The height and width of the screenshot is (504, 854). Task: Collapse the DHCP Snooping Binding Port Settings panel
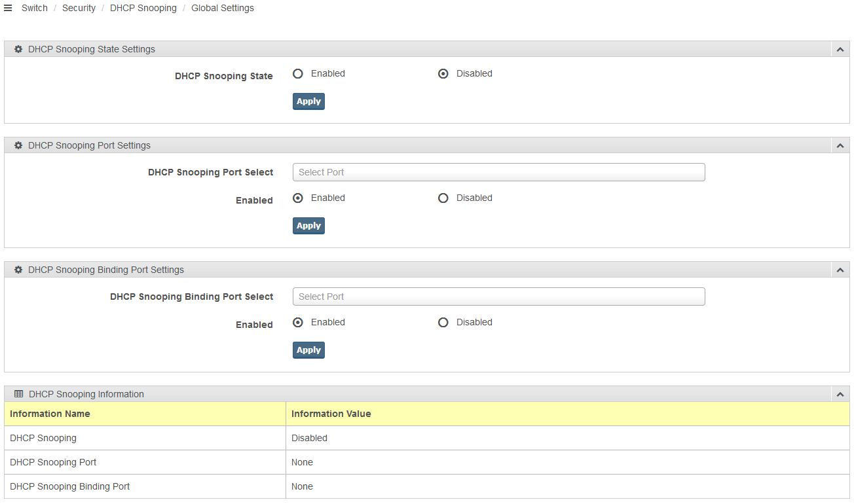coord(840,270)
